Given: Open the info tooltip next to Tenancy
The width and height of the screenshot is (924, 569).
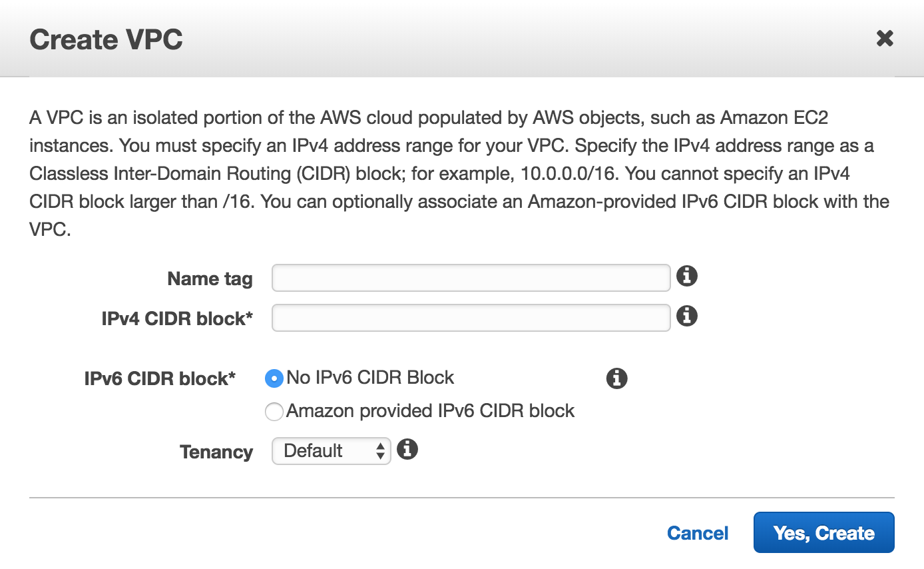Looking at the screenshot, I should [407, 449].
